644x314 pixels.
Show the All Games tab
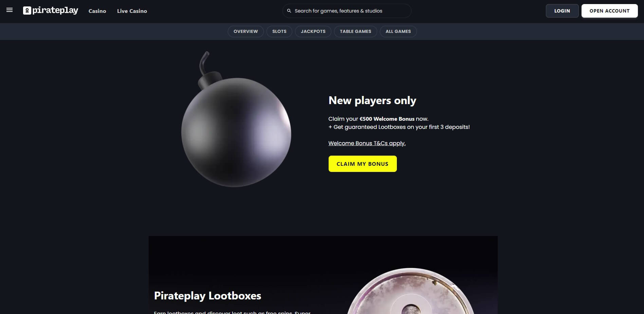tap(398, 31)
